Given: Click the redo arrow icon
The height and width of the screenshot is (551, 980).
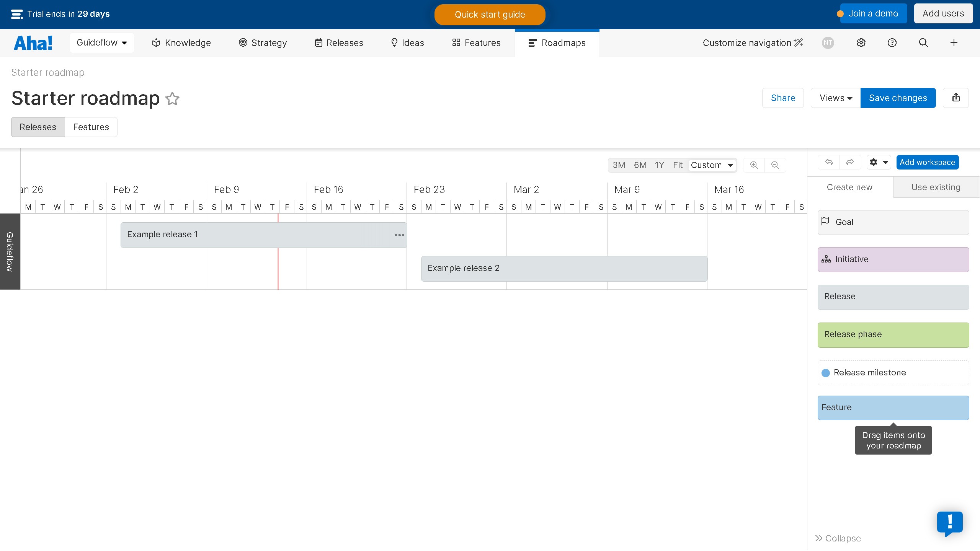Looking at the screenshot, I should [850, 162].
